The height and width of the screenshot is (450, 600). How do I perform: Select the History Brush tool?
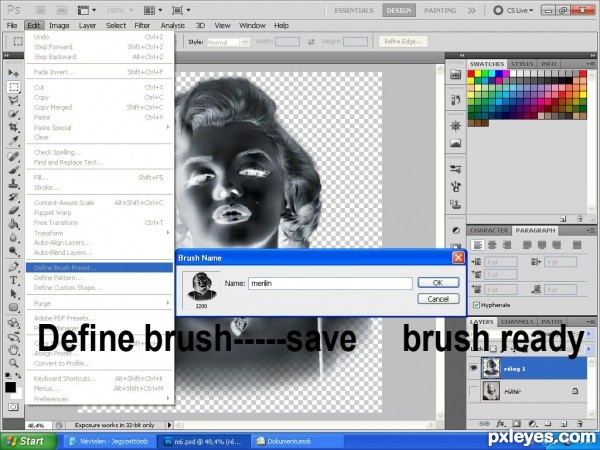point(13,197)
